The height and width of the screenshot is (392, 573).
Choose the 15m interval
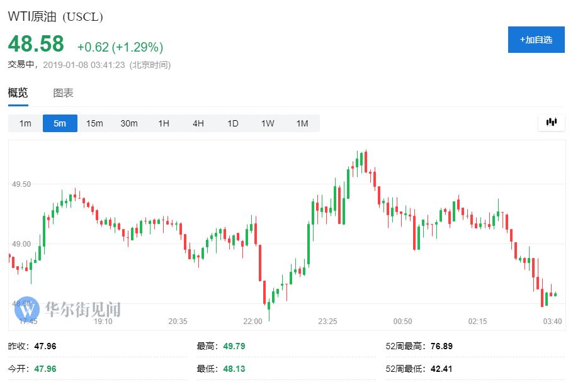pyautogui.click(x=94, y=123)
